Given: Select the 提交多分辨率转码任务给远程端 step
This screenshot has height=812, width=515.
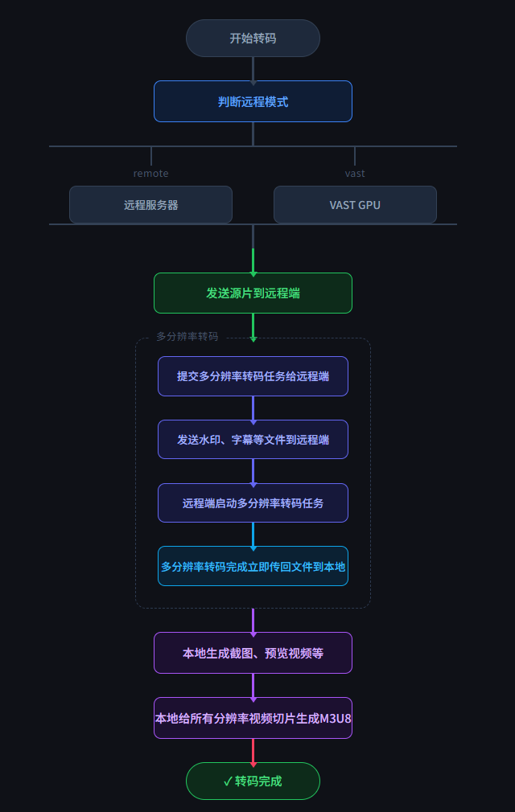Looking at the screenshot, I should click(253, 376).
